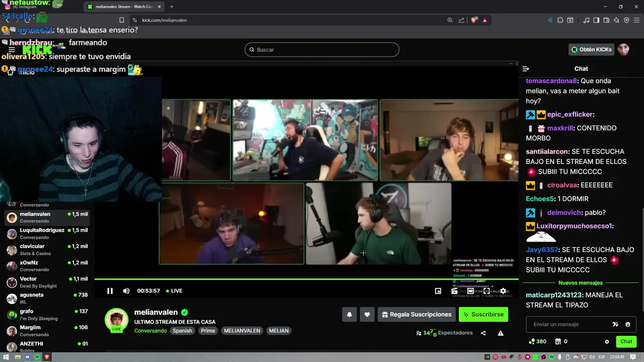Click the clip creation icon in player
Screen dimensions: 644x362
[454, 291]
